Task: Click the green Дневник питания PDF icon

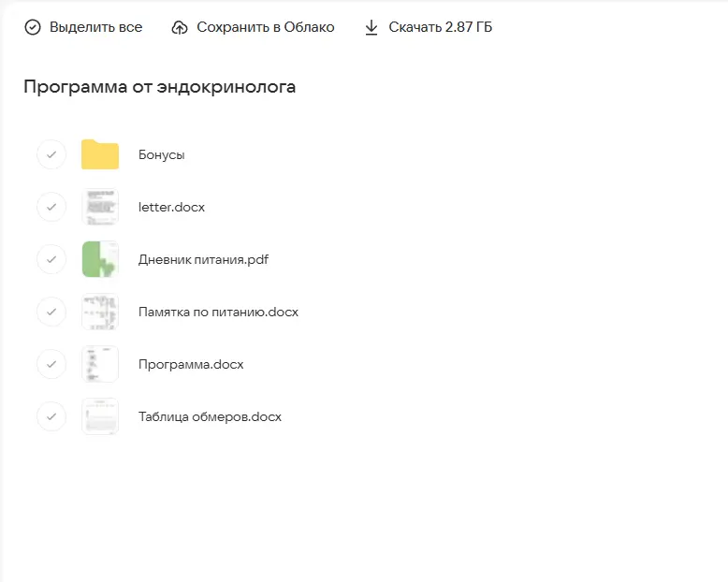Action: [100, 259]
